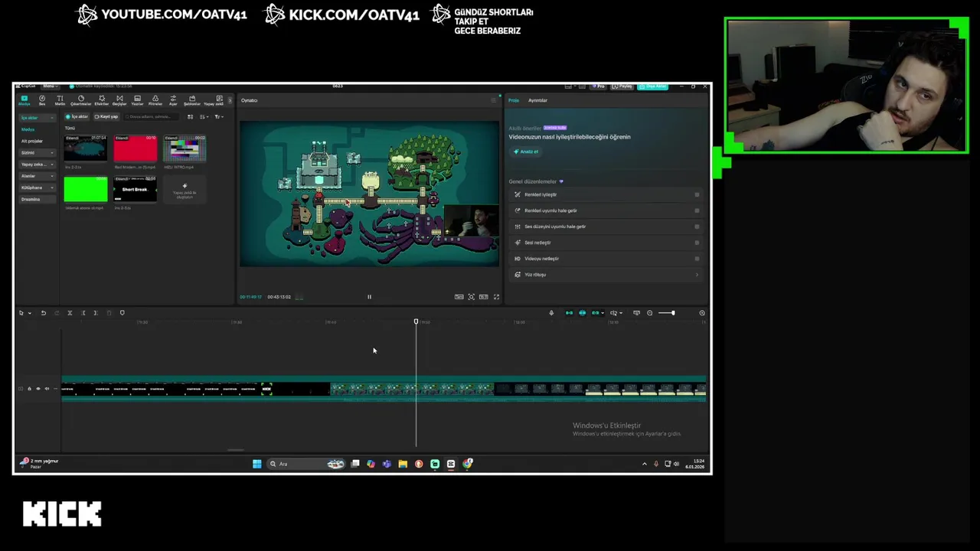
Task: Open the media sort dropdown
Action: (204, 117)
